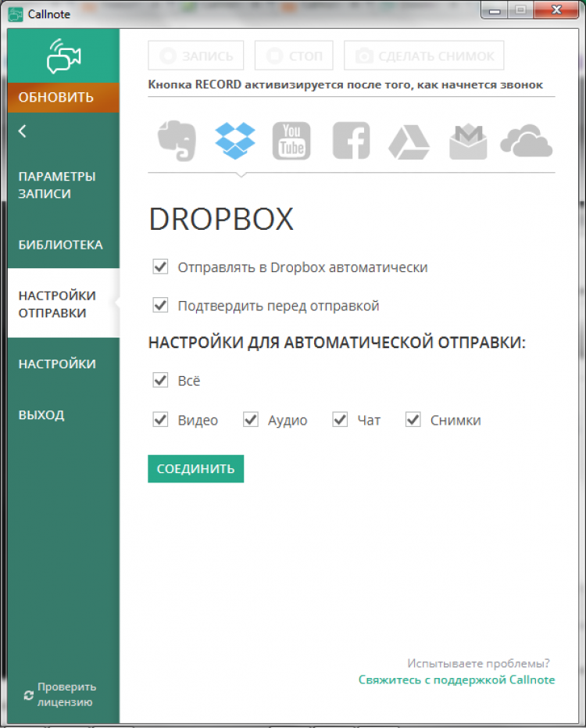586x728 pixels.
Task: Click the orange 'Обновить' button
Action: pyautogui.click(x=63, y=98)
